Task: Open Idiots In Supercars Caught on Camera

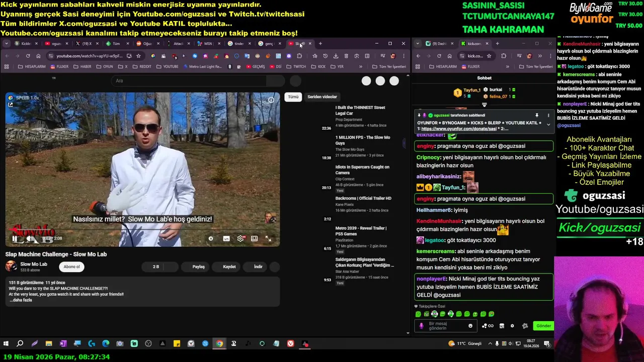Action: pos(362,169)
